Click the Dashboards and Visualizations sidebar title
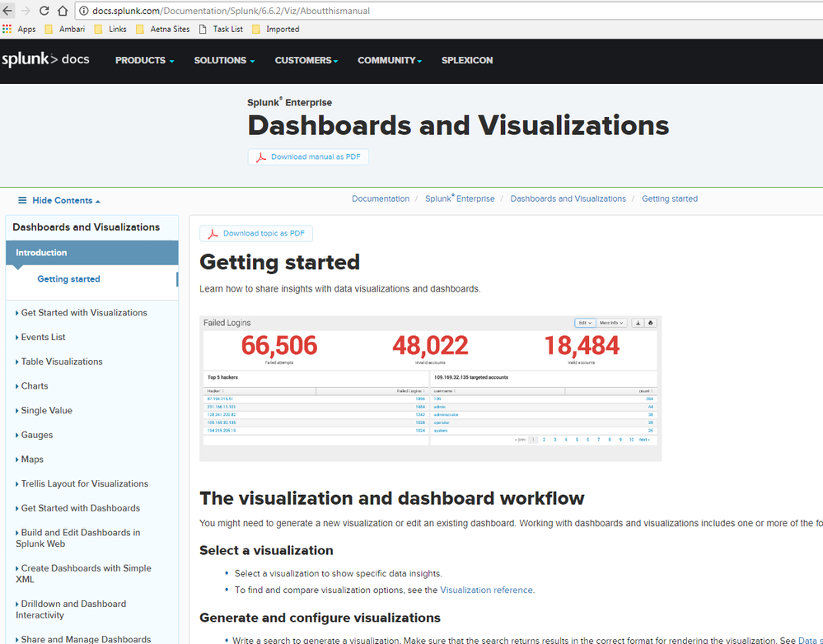This screenshot has width=823, height=644. (86, 227)
